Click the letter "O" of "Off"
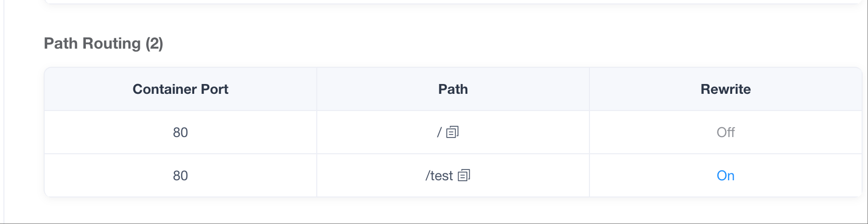This screenshot has height=224, width=868. (x=721, y=132)
